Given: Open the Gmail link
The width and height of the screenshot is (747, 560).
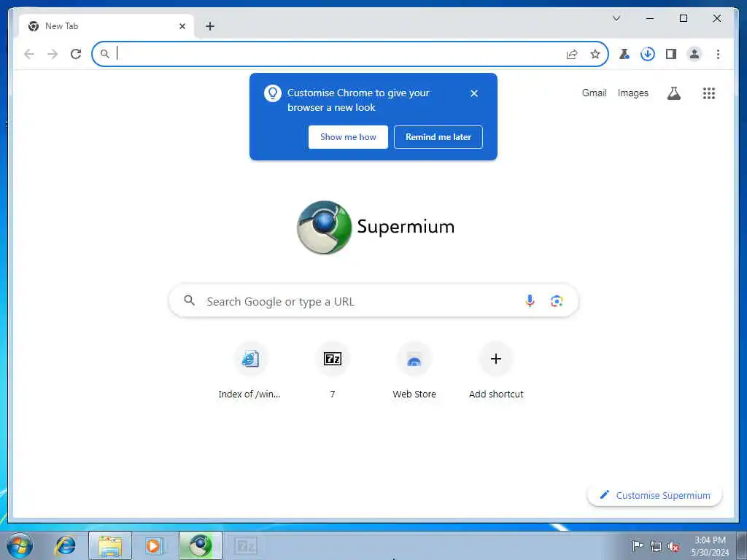Looking at the screenshot, I should [594, 93].
